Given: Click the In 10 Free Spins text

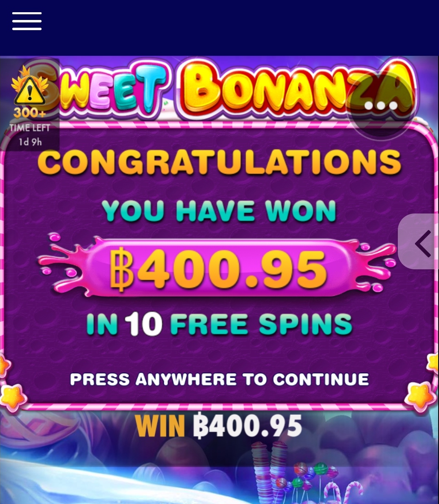Looking at the screenshot, I should coord(219,325).
